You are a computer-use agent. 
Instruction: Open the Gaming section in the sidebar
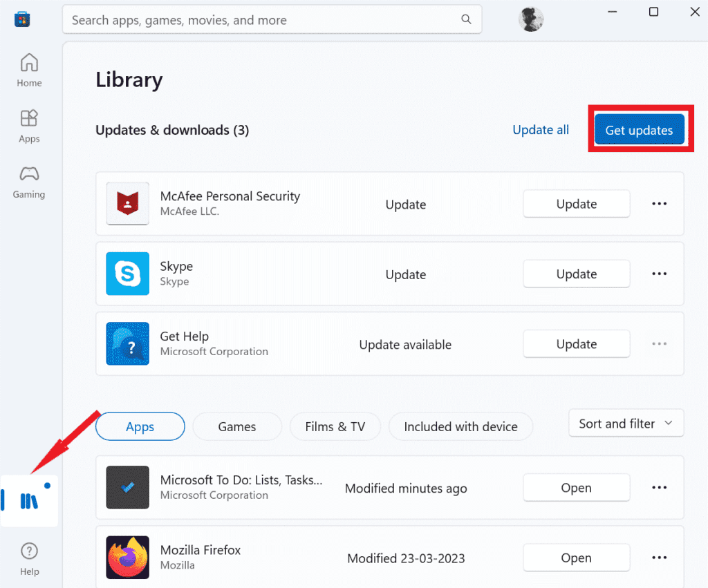[x=29, y=182]
